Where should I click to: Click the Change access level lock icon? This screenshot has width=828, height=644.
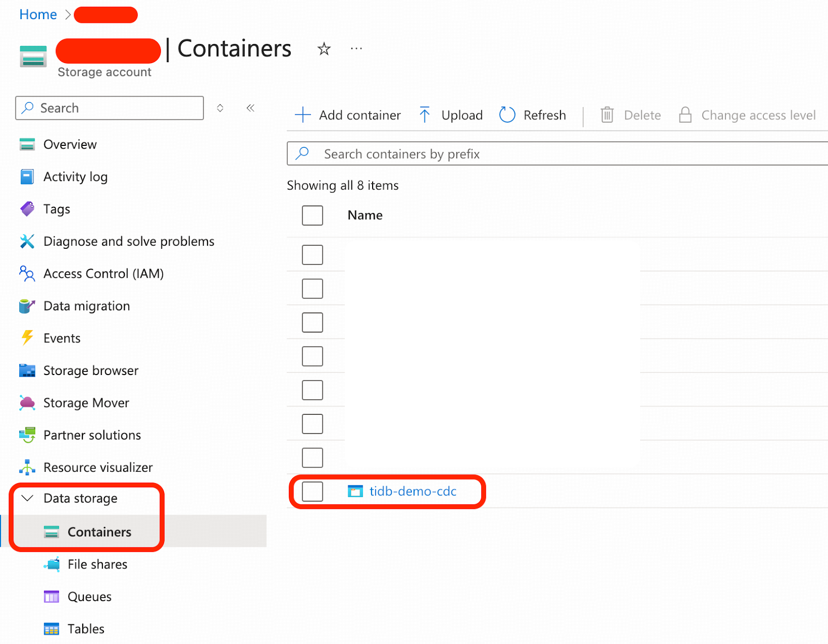(x=685, y=115)
